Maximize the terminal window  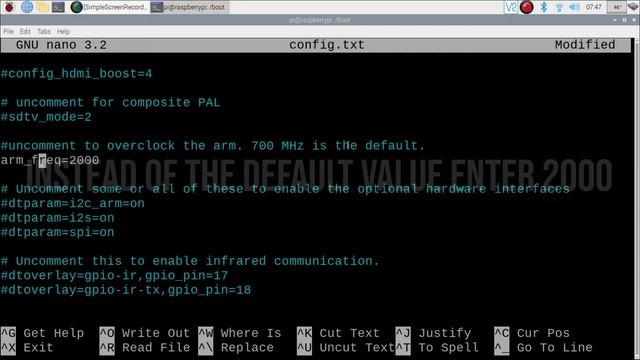pos(624,20)
